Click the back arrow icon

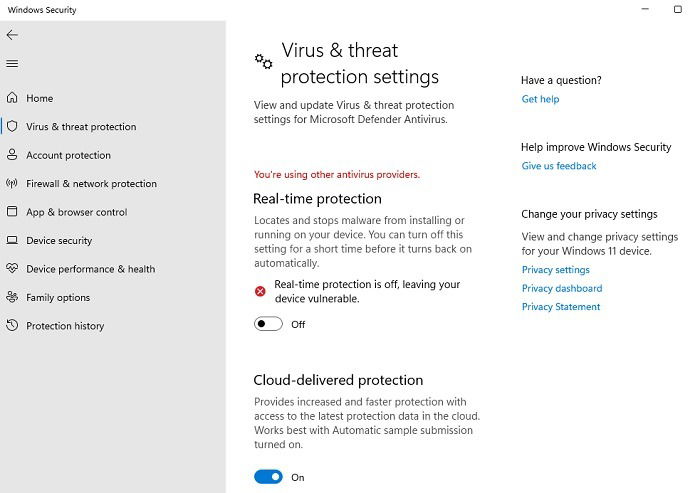12,35
